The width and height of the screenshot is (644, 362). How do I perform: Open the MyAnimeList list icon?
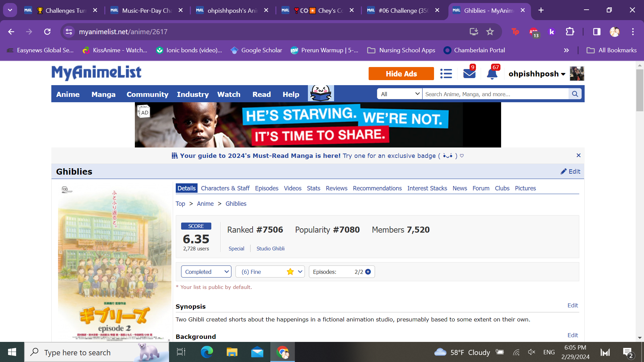point(446,73)
